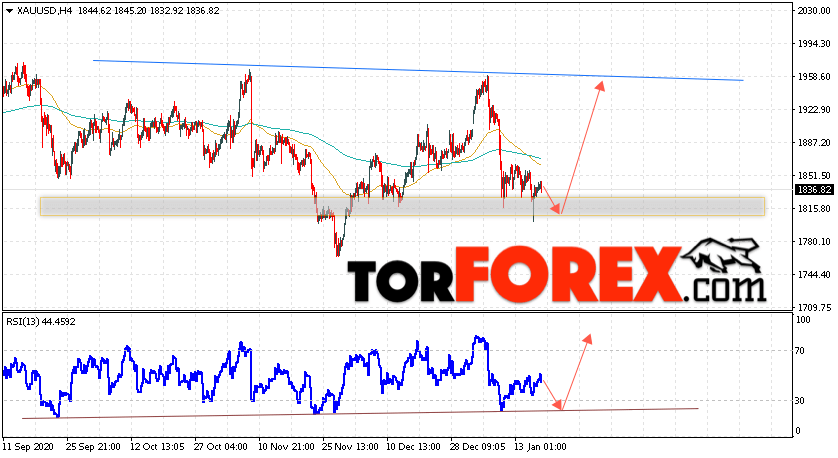Click the 1994.30 price axis label
Viewport: 838px width, 458px height.
tap(814, 44)
